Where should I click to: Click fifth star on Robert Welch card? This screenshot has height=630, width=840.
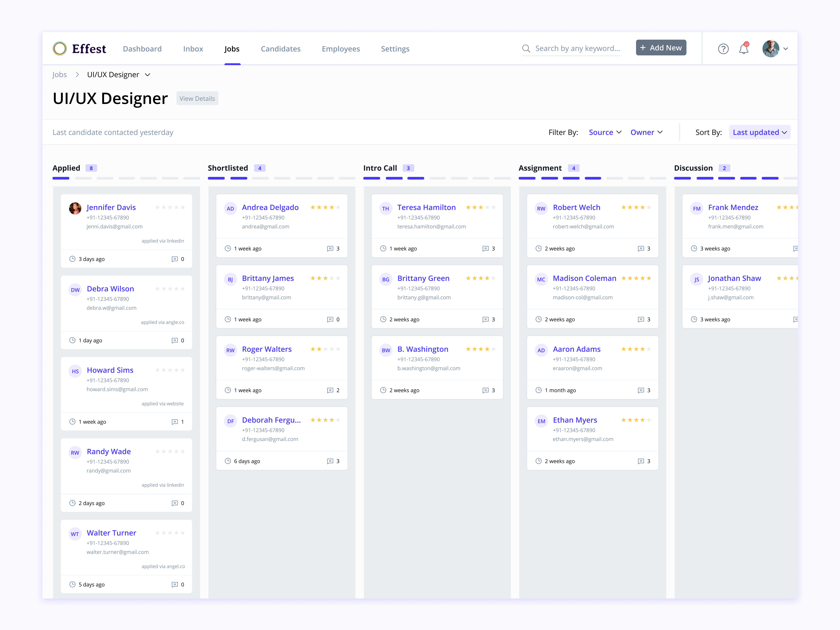[x=649, y=207]
